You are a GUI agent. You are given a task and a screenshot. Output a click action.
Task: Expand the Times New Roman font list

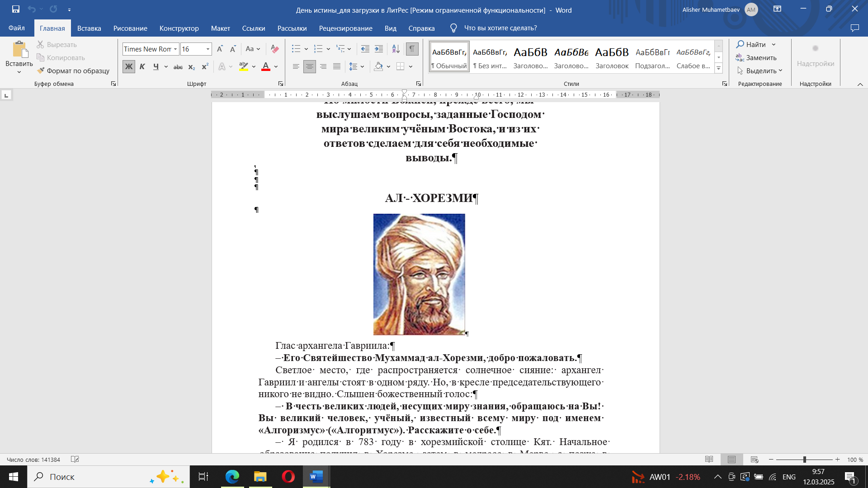[175, 49]
